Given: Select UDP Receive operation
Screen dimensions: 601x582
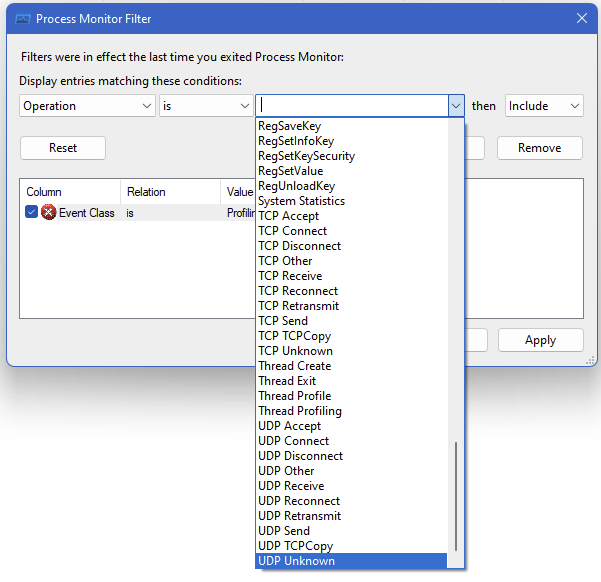Looking at the screenshot, I should (x=351, y=485).
